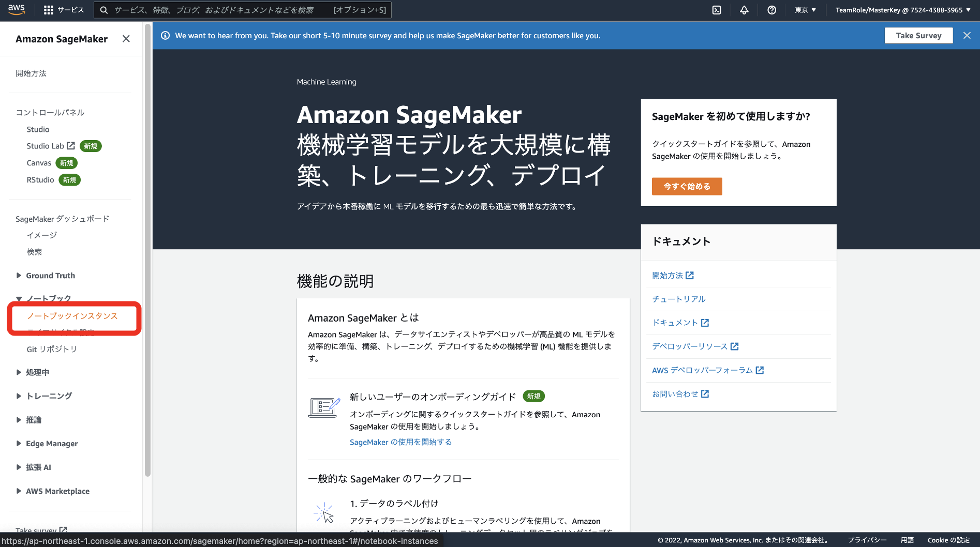The width and height of the screenshot is (980, 547).
Task: Open Cookie の設定 in footer
Action: click(x=948, y=540)
